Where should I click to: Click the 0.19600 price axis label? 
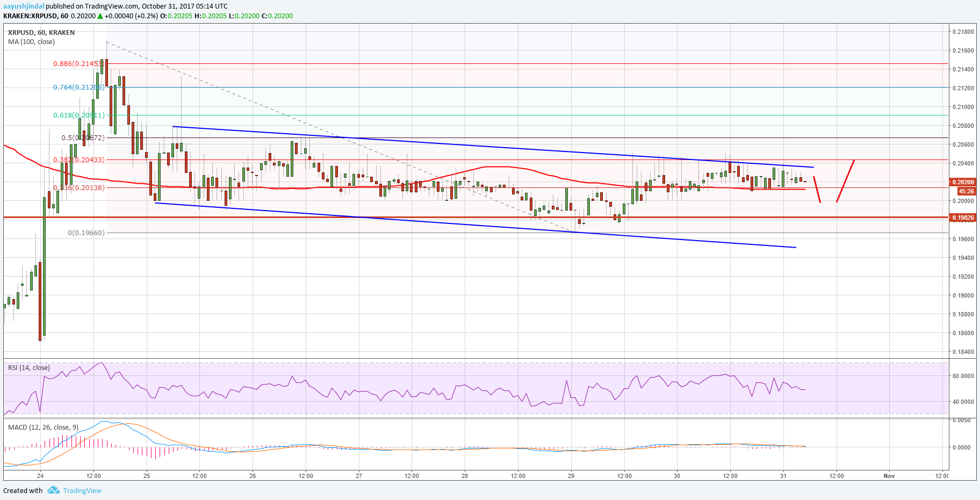tap(963, 239)
